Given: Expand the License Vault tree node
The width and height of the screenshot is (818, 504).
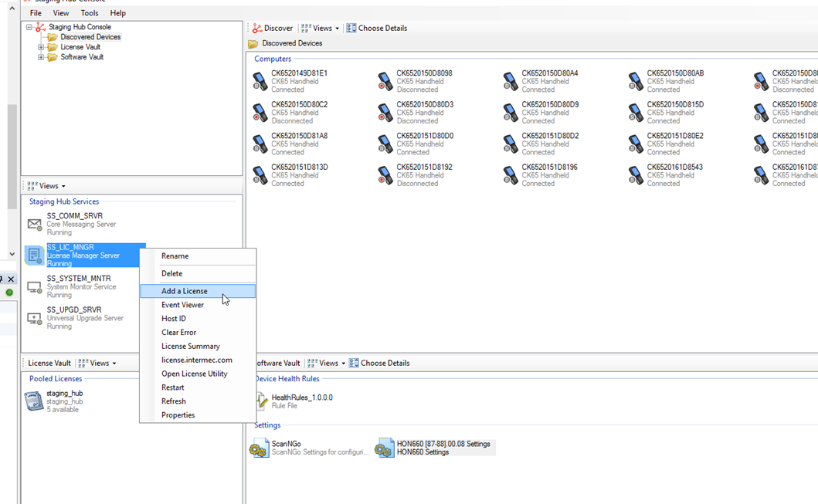Looking at the screenshot, I should [39, 46].
